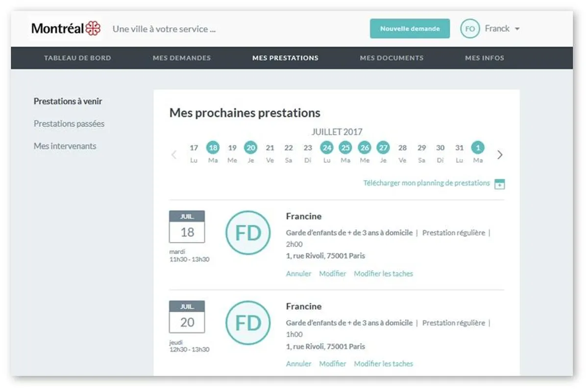Select highlighted day 18 Ma
This screenshot has height=391, width=588.
(213, 153)
